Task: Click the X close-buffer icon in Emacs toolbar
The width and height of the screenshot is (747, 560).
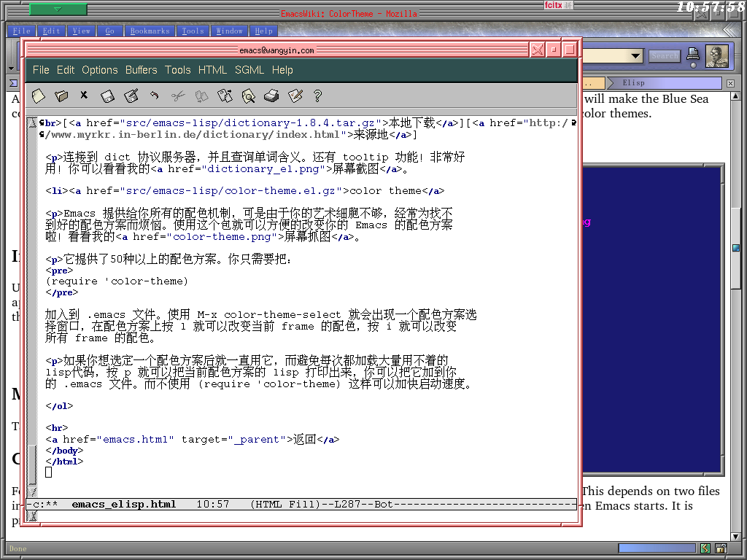Action: (84, 95)
